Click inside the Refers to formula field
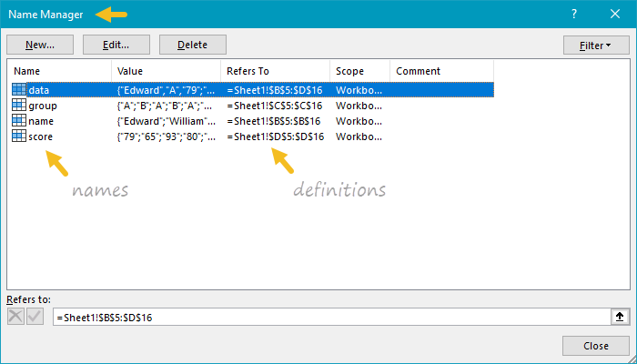The height and width of the screenshot is (364, 637). [328, 317]
